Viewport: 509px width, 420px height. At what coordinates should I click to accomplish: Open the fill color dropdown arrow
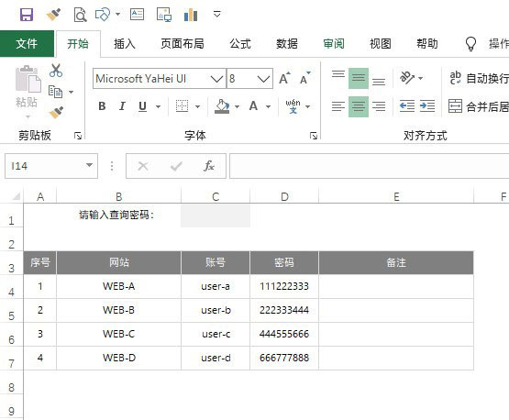point(238,106)
